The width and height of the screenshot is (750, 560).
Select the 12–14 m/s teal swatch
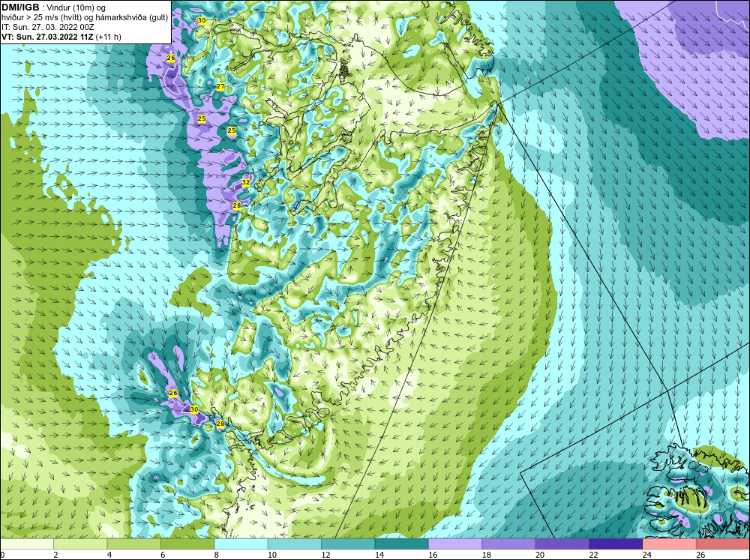coord(348,544)
